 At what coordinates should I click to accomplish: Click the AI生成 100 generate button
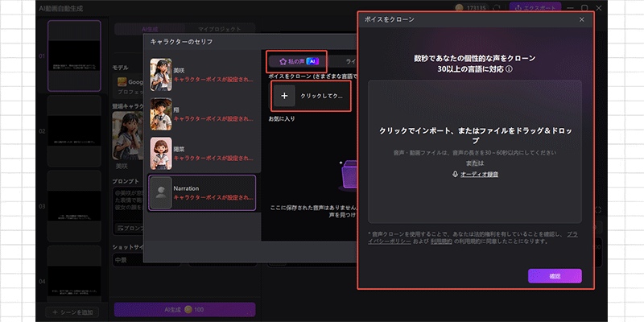click(185, 310)
